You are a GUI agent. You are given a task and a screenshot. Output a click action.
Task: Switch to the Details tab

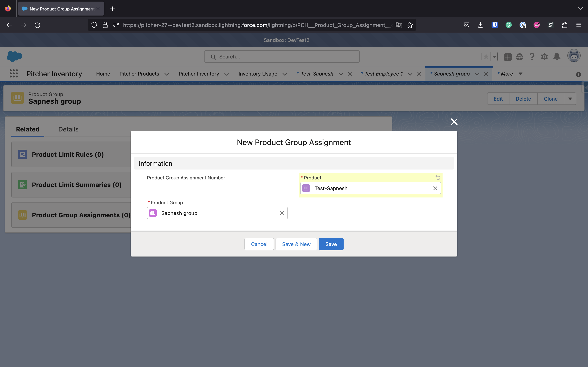68,129
